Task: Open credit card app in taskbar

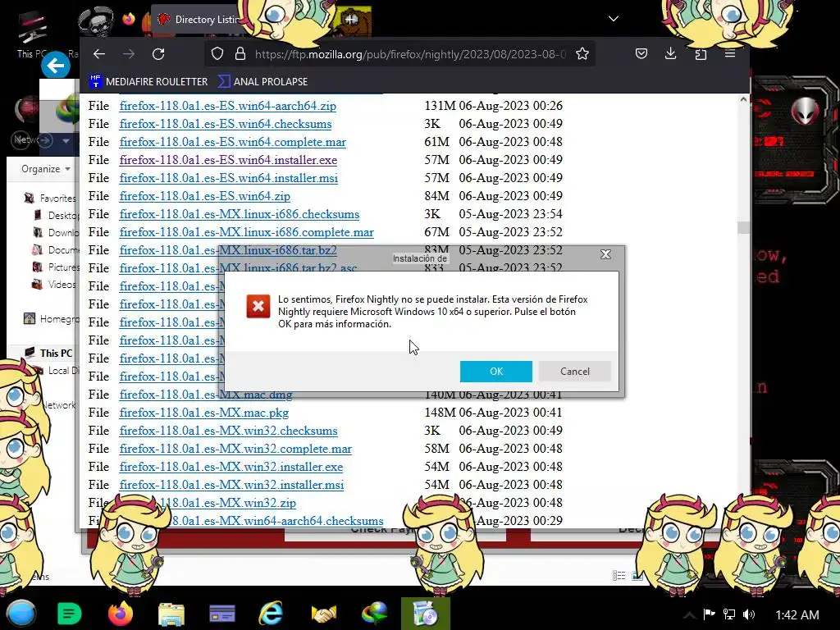Action: (222, 614)
